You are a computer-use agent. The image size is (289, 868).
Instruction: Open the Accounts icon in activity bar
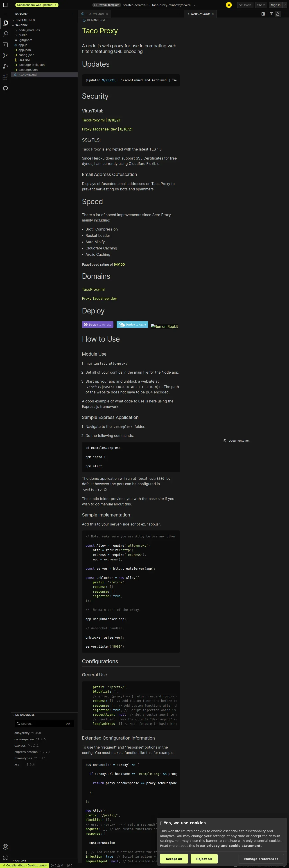coord(5,847)
